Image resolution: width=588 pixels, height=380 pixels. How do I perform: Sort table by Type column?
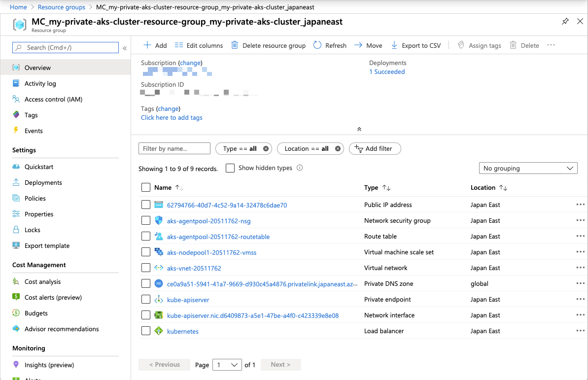pyautogui.click(x=377, y=187)
